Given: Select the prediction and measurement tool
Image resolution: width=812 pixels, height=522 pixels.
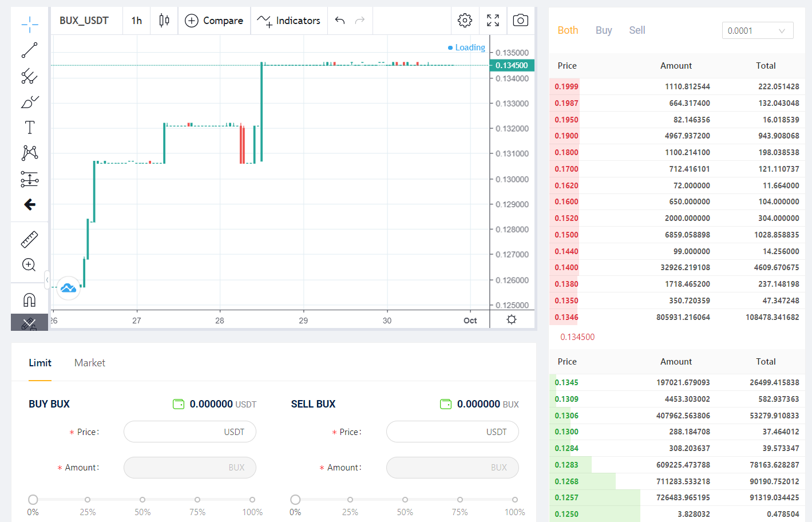Looking at the screenshot, I should [x=30, y=179].
